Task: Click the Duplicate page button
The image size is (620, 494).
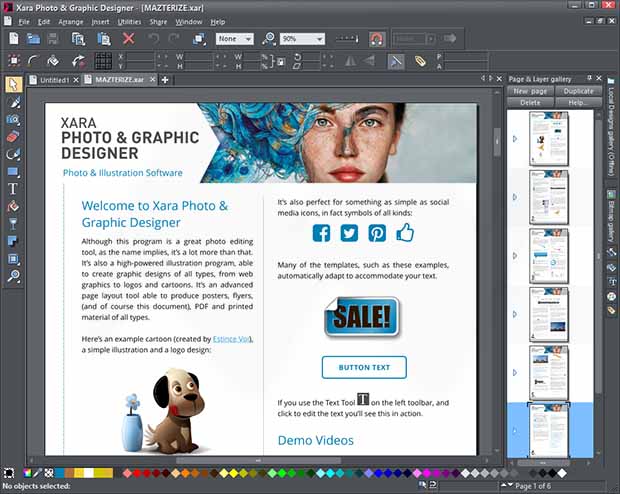Action: 578,91
